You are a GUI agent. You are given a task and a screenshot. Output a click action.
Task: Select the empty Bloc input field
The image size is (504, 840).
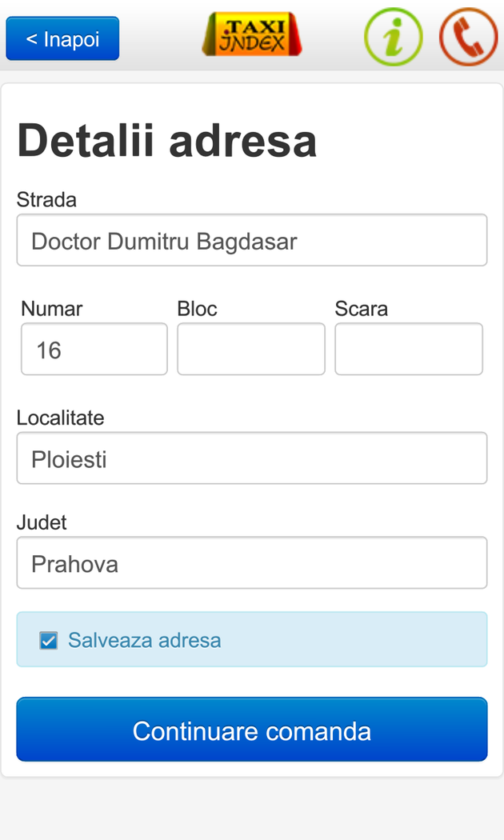251,350
